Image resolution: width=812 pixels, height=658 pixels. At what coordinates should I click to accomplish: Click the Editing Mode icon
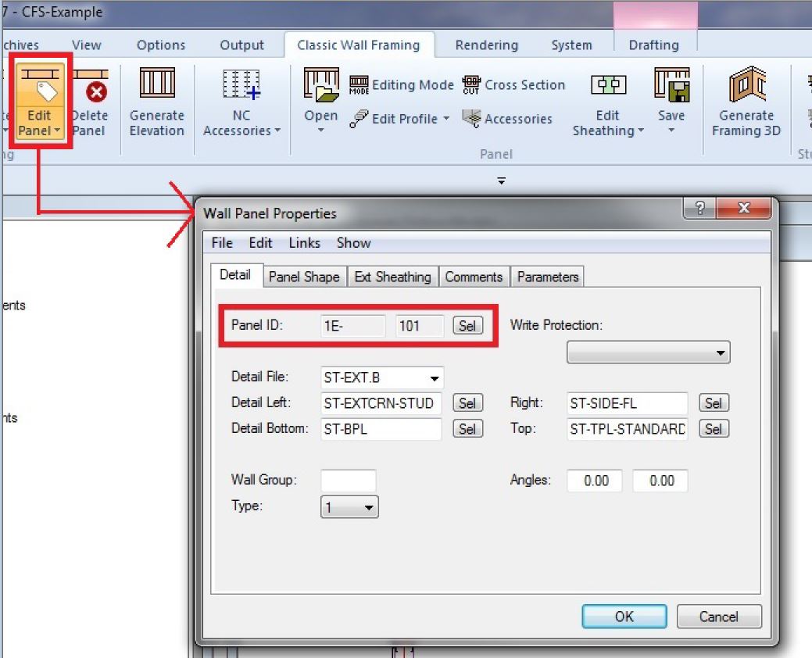click(359, 85)
